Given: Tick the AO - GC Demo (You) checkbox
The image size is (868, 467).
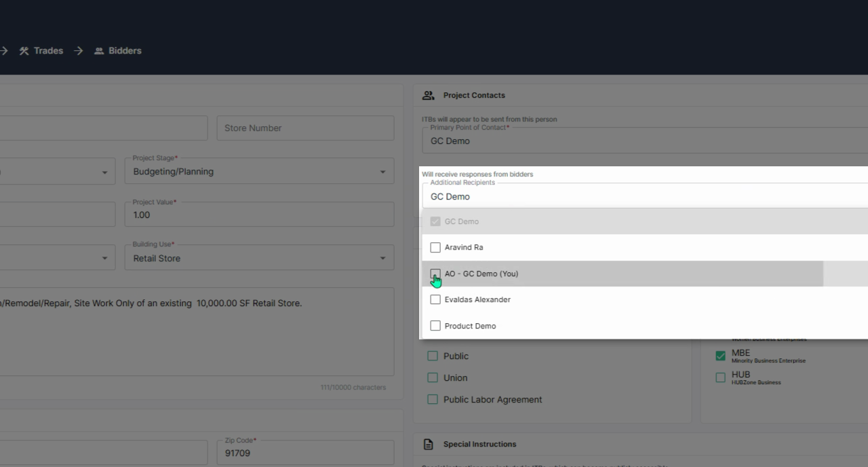Looking at the screenshot, I should 435,274.
